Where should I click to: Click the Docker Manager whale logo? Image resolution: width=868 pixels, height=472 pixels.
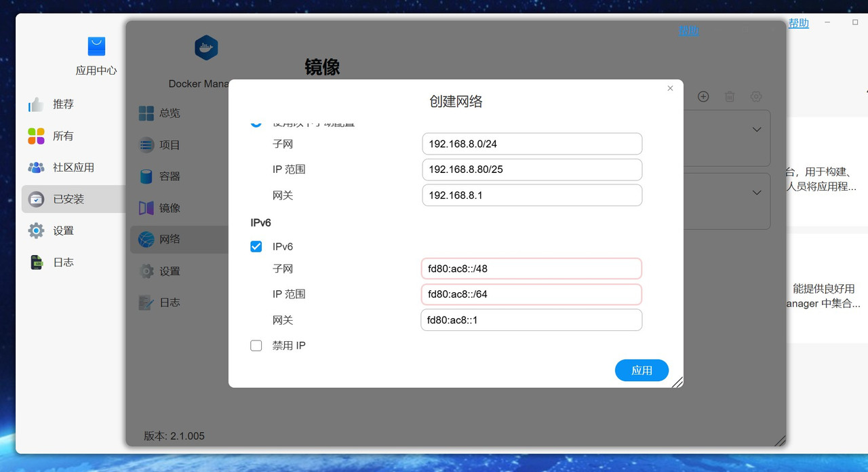coord(206,48)
